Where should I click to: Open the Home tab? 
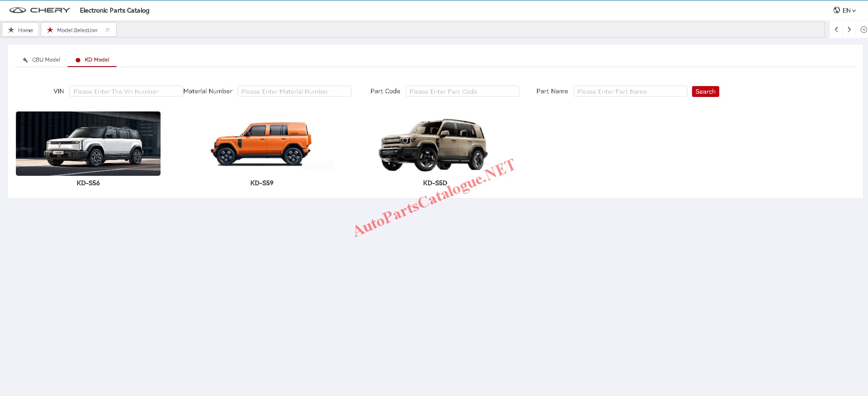[x=20, y=30]
